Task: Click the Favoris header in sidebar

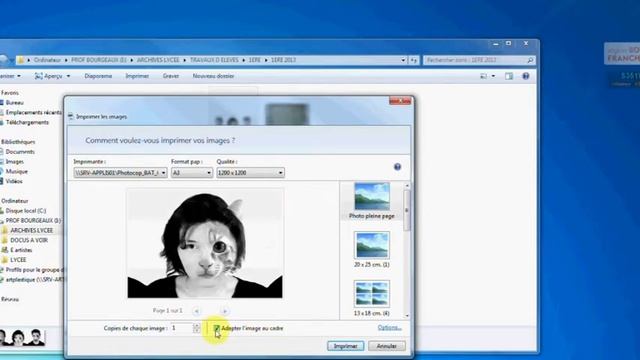Action: tap(10, 93)
